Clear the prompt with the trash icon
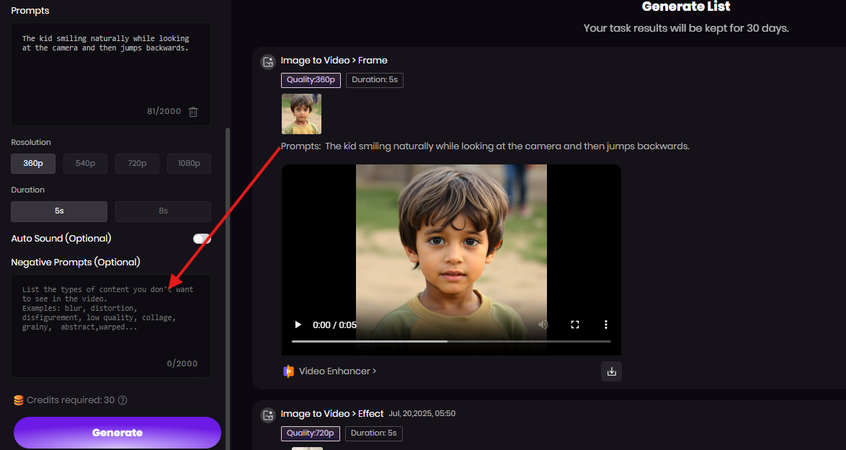 tap(193, 112)
